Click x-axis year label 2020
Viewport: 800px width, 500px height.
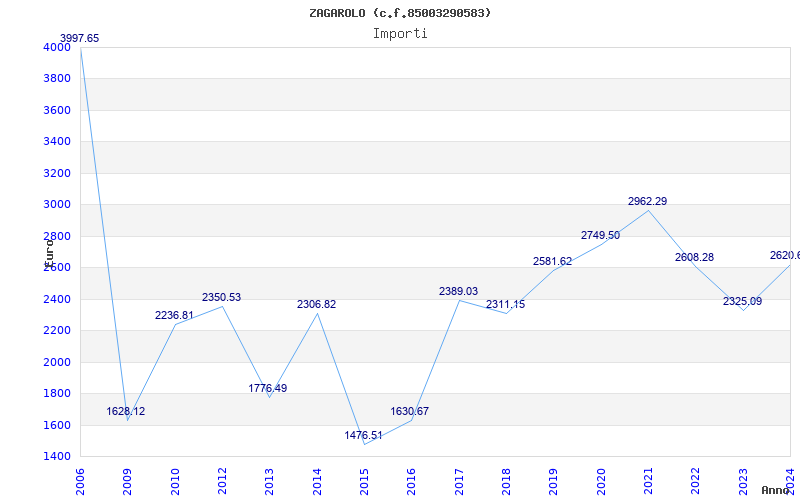601,481
